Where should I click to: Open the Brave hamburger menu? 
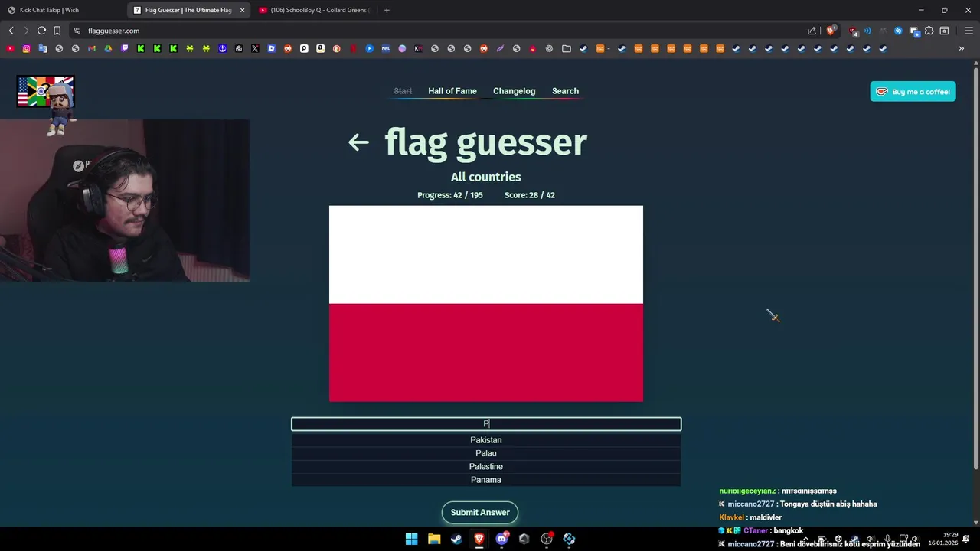click(969, 31)
